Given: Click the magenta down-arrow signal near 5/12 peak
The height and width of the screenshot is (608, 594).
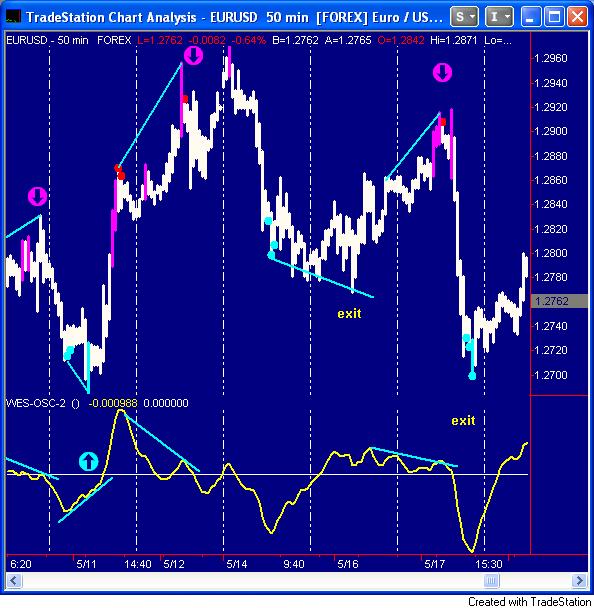Looking at the screenshot, I should coord(193,55).
